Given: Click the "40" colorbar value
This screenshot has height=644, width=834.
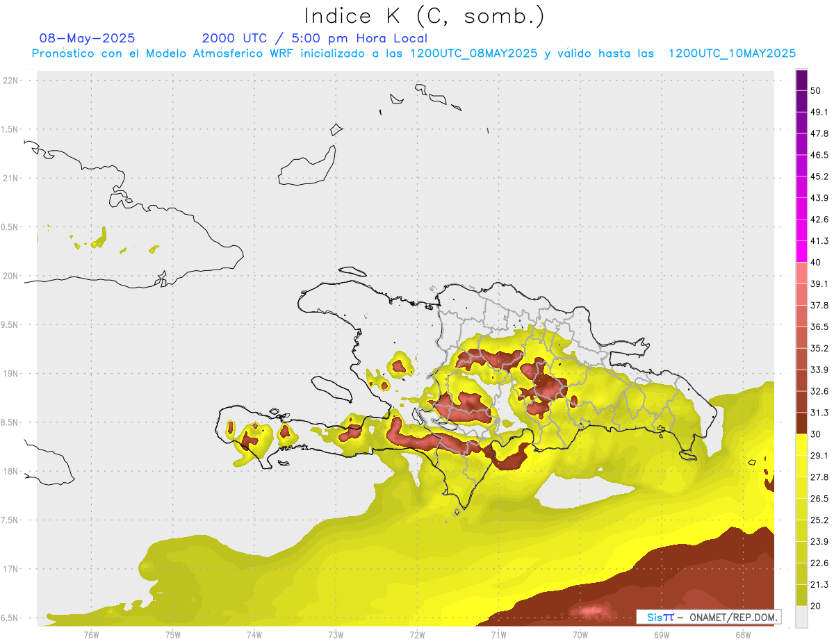Looking at the screenshot, I should 816,263.
